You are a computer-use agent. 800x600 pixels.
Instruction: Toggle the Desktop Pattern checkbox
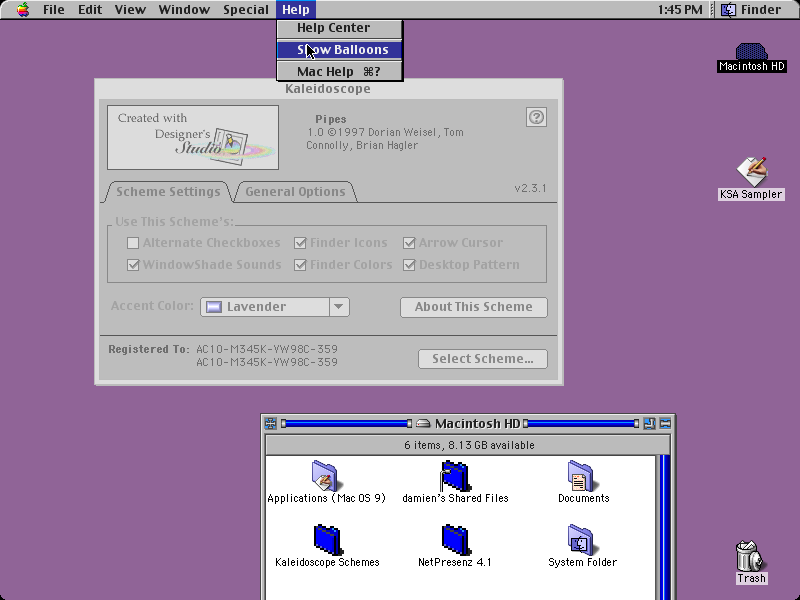click(409, 265)
